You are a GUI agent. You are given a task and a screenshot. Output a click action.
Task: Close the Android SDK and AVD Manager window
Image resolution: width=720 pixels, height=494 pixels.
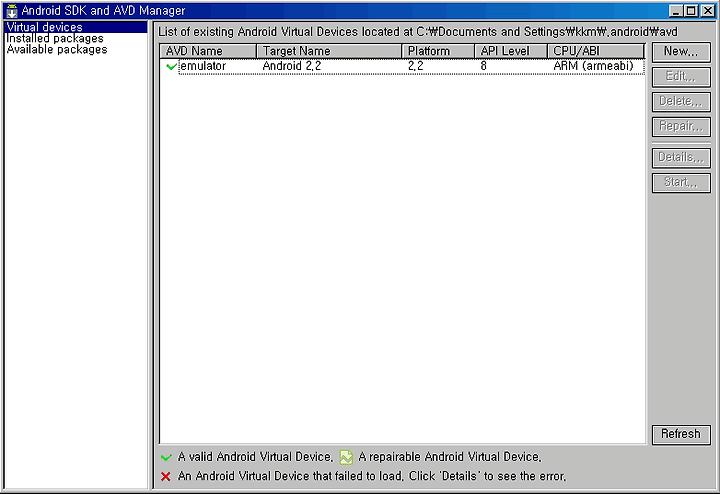click(708, 11)
